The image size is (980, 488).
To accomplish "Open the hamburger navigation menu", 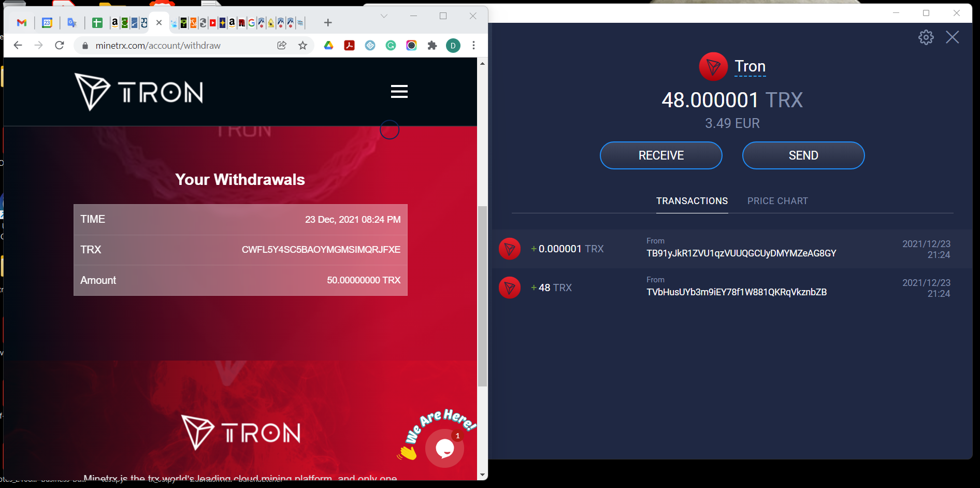I will pos(399,92).
